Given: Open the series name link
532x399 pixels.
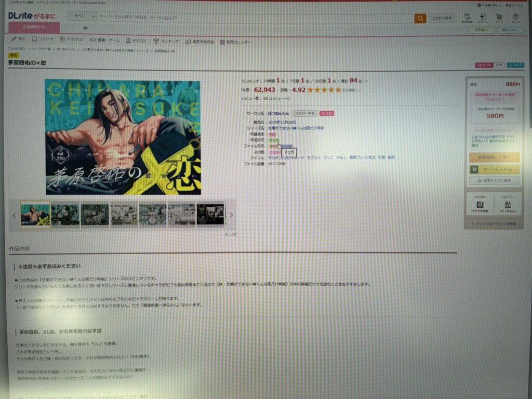Looking at the screenshot, I should click(x=295, y=127).
